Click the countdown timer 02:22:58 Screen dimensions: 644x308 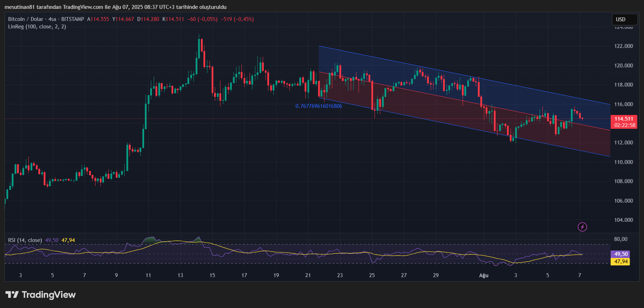[x=624, y=125]
